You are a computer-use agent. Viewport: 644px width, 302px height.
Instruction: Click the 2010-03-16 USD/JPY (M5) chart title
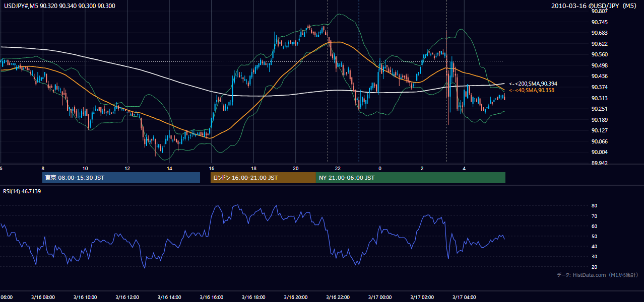pos(595,6)
